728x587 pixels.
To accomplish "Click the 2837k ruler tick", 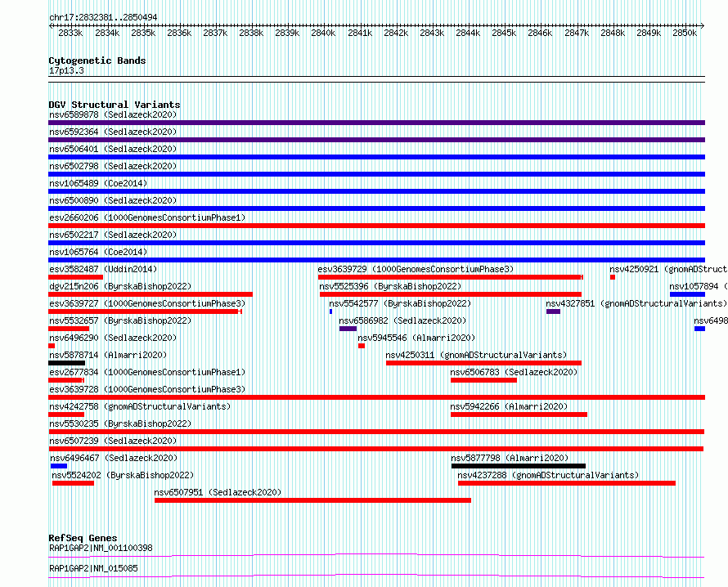I will coord(215,33).
